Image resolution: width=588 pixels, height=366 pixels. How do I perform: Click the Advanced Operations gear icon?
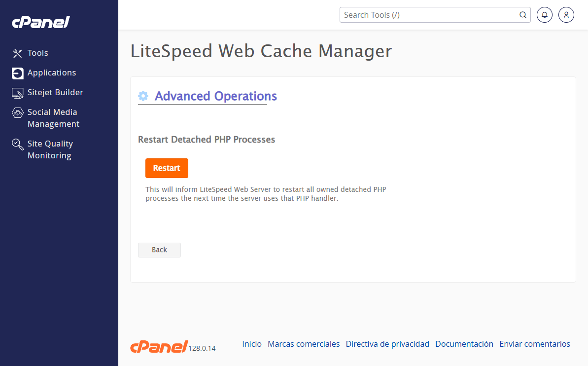pyautogui.click(x=143, y=96)
